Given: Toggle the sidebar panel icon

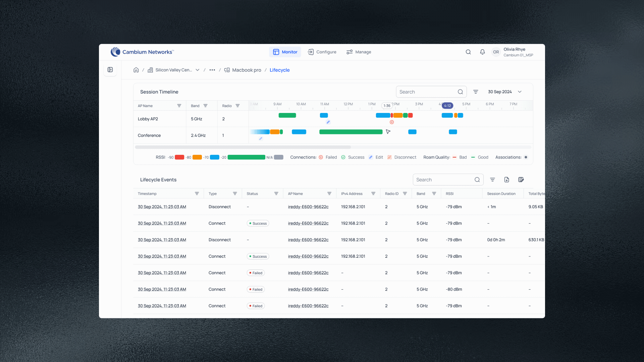Looking at the screenshot, I should pos(110,70).
